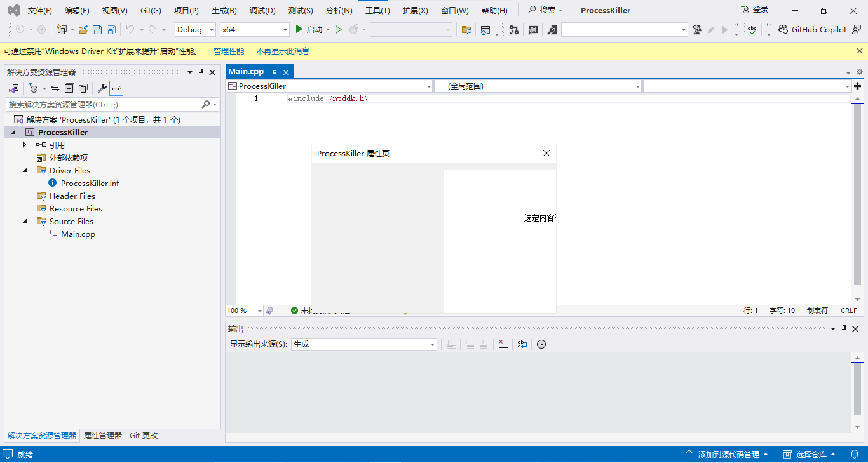Pin the Main.cpp tab
Viewport: 868px width, 463px height.
coord(274,72)
